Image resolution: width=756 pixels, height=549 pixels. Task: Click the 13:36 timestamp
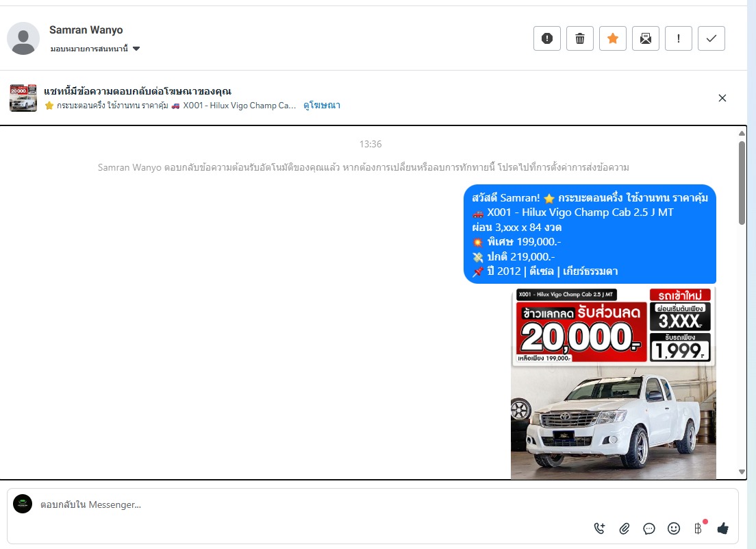tap(370, 144)
